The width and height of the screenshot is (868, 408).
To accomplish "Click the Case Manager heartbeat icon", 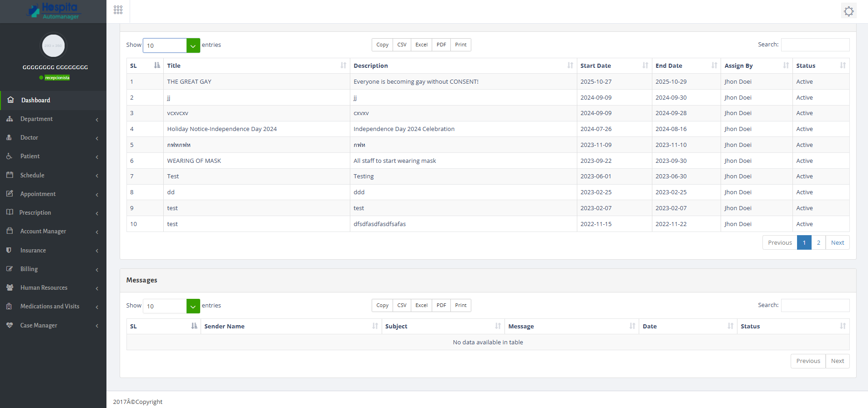I will pyautogui.click(x=10, y=325).
